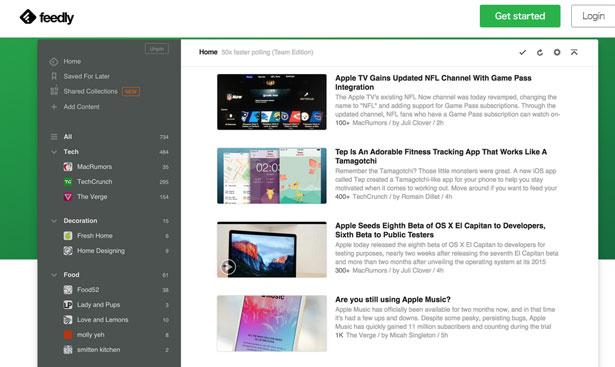Open the Love and Lemons feed

pos(102,320)
